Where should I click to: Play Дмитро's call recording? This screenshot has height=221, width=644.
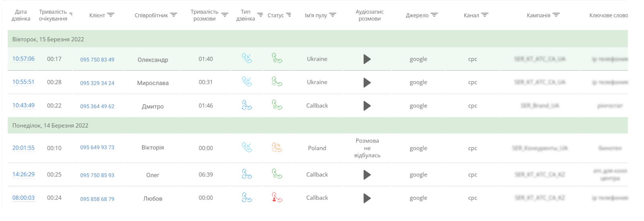[367, 106]
